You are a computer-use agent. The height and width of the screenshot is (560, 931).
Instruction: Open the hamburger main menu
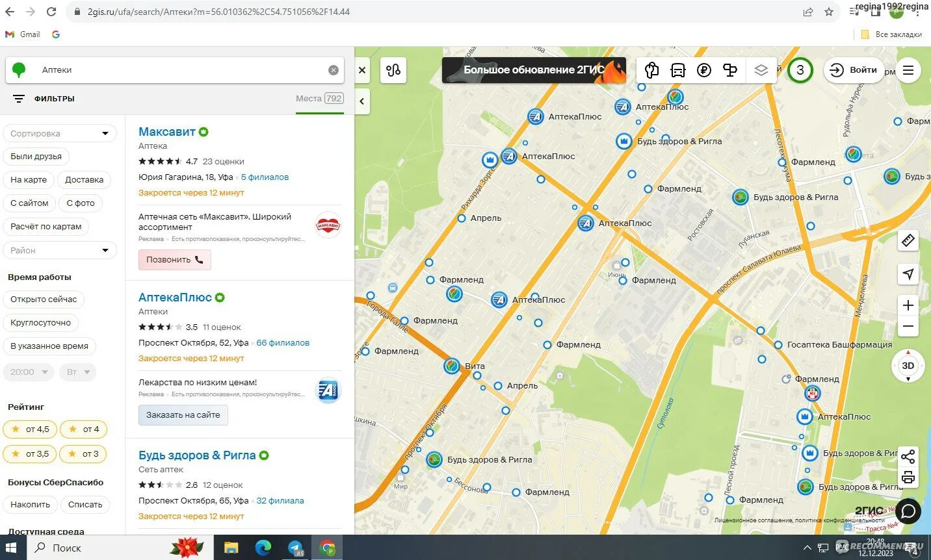[x=908, y=70]
